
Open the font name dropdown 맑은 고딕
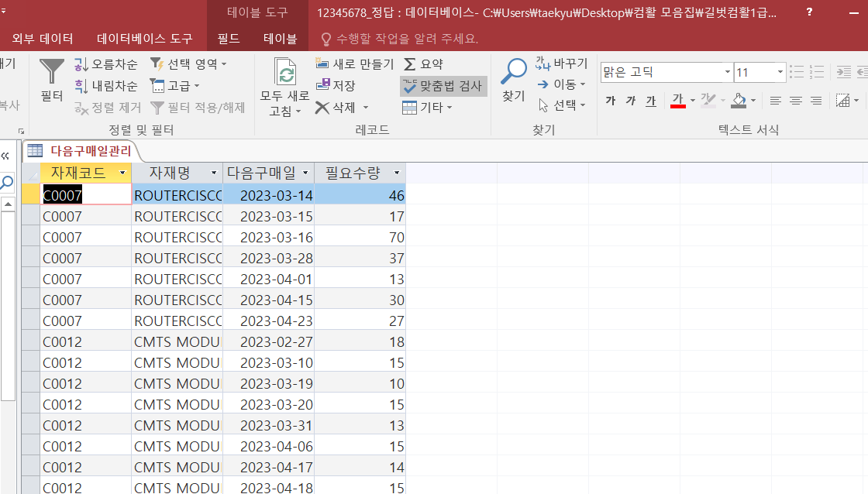pyautogui.click(x=727, y=72)
